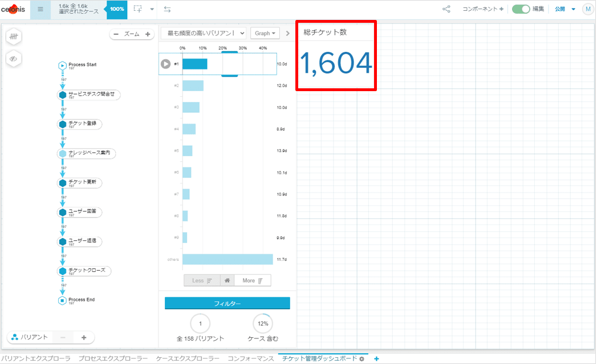Image resolution: width=597 pixels, height=364 pixels.
Task: Select the rectangular selection tool icon
Action: pyautogui.click(x=138, y=9)
